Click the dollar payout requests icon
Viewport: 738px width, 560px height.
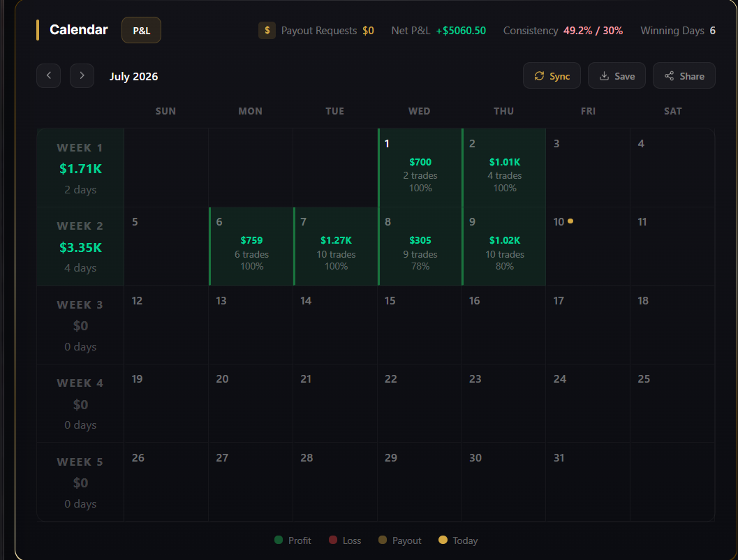click(267, 31)
